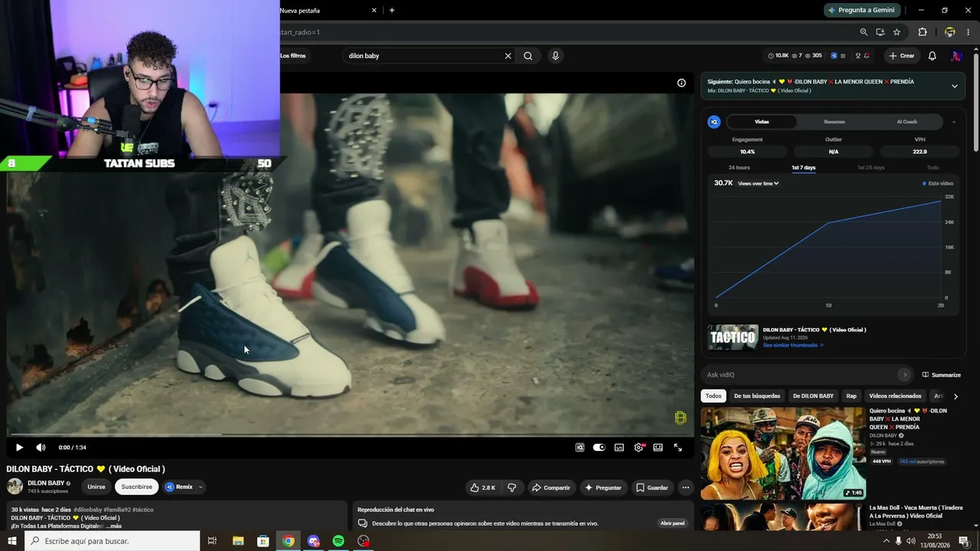Screen dimensions: 980x551
Task: Mute the video with the speaker icon
Action: point(41,448)
